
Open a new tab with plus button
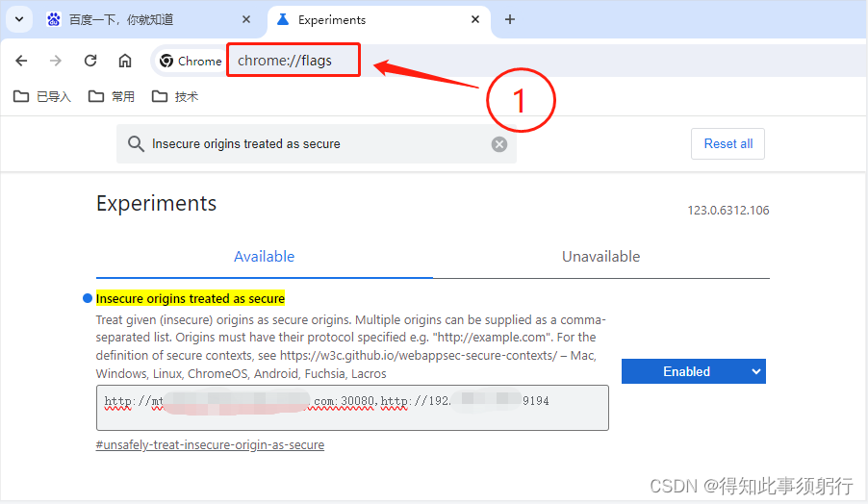(510, 19)
